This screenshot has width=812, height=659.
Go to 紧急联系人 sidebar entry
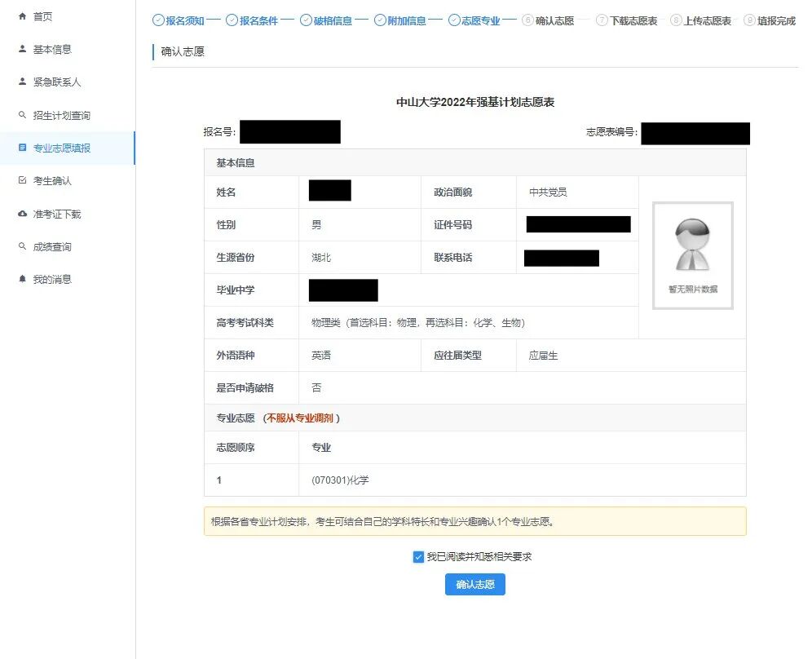point(68,82)
